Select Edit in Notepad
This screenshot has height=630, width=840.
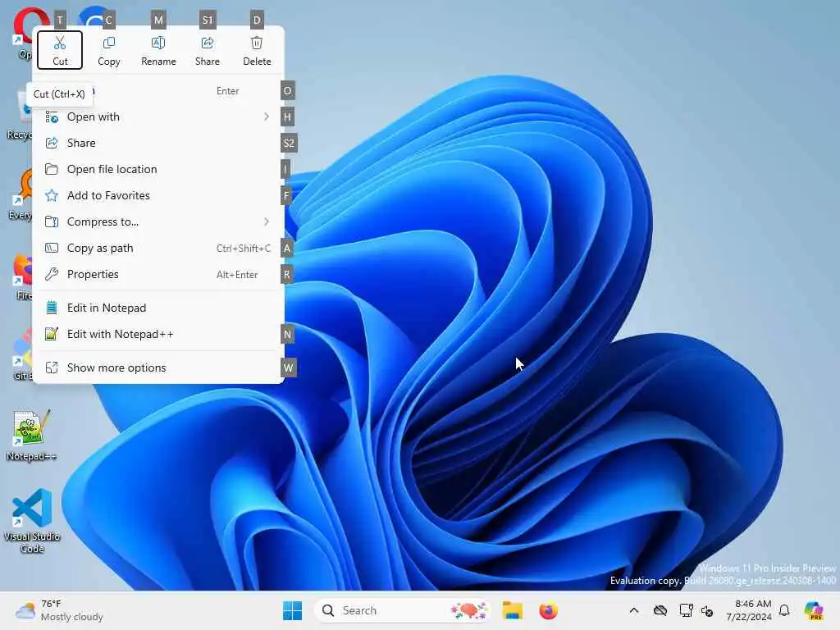158,308
